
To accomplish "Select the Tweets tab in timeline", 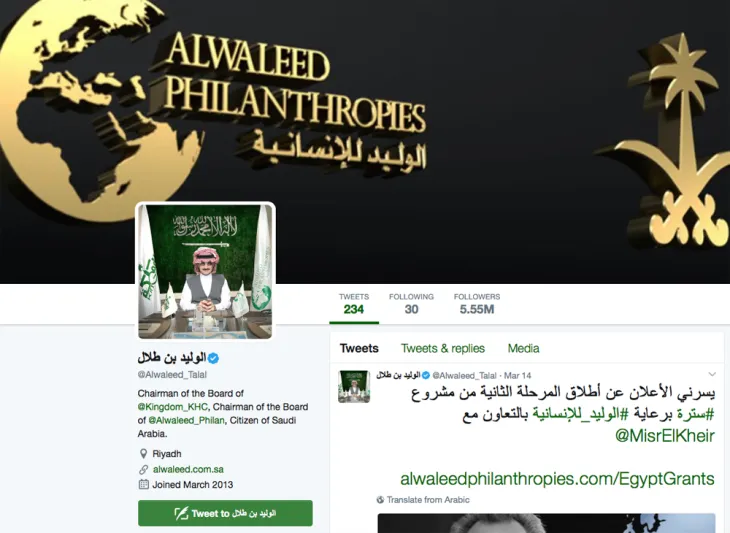I will click(359, 348).
